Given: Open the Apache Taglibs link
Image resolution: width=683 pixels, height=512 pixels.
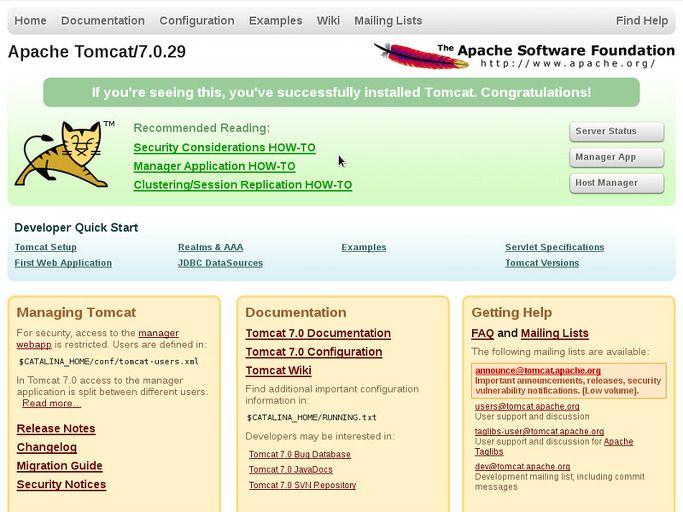Looking at the screenshot, I should pos(618,441).
